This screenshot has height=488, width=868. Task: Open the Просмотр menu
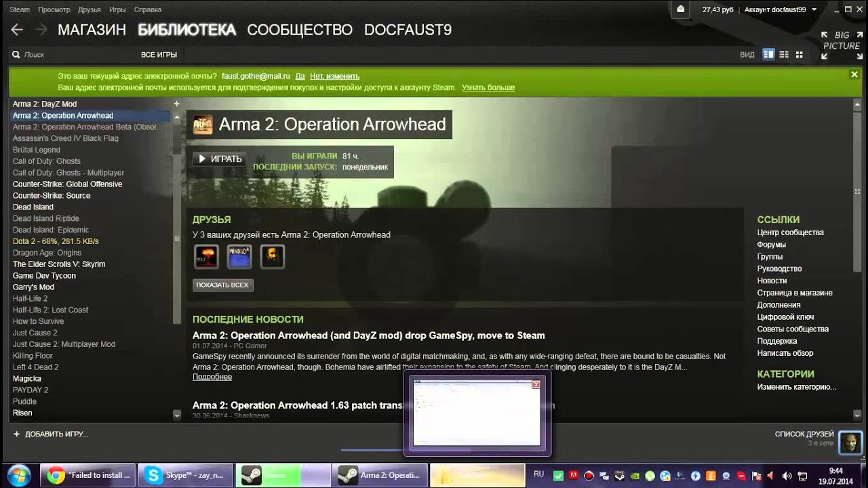pyautogui.click(x=54, y=9)
